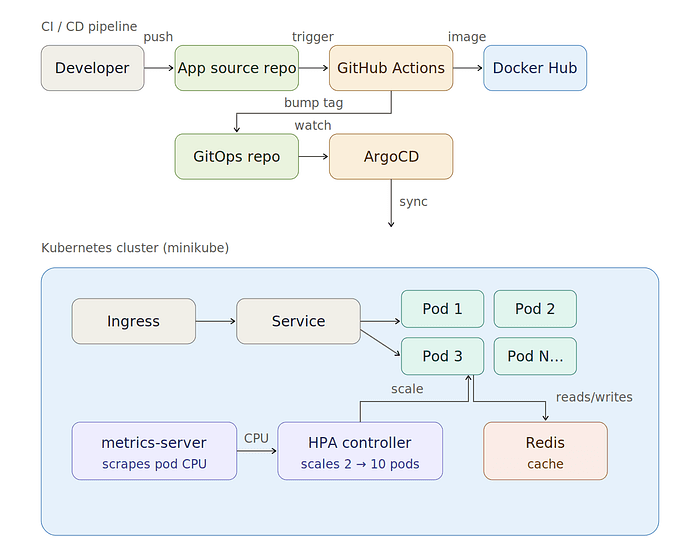This screenshot has width=700, height=556.
Task: Click the 'CI / CD pipeline' heading
Action: click(89, 26)
